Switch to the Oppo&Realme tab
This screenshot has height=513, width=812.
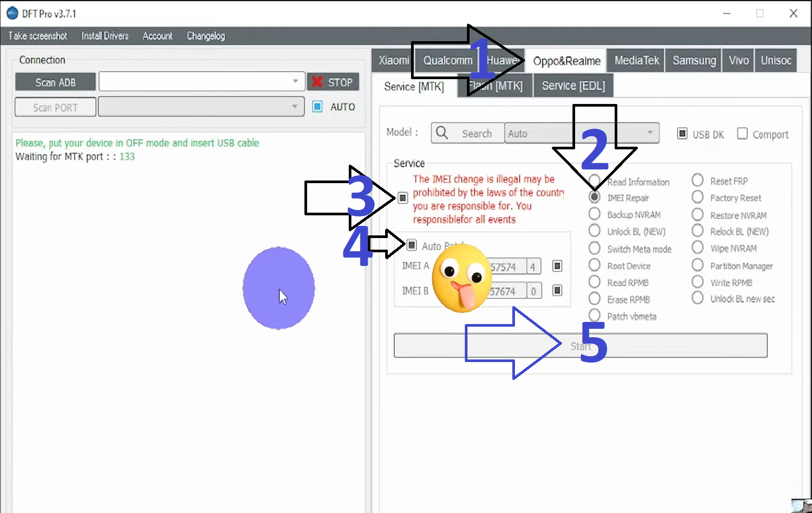(567, 61)
